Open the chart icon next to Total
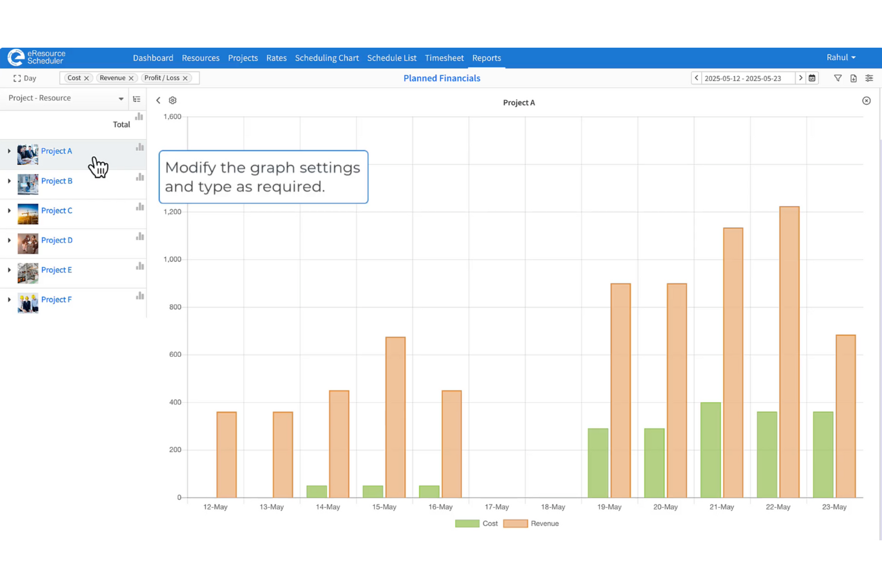 [x=138, y=117]
